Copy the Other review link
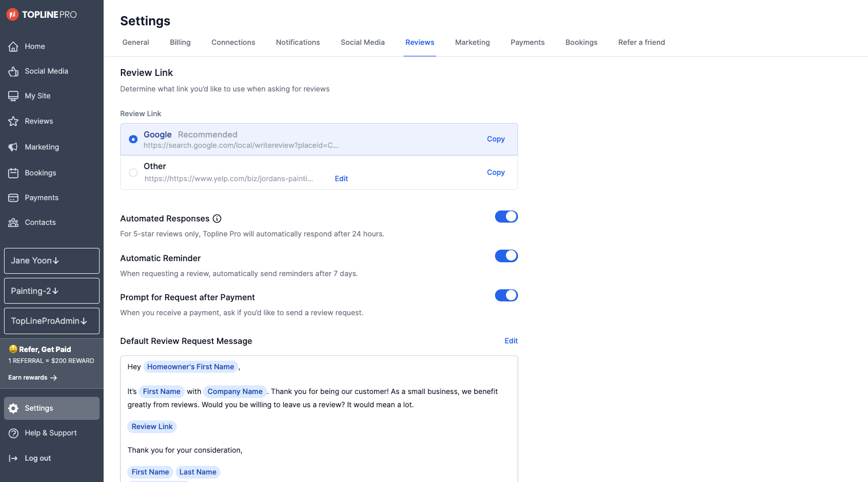The image size is (868, 482). 496,173
